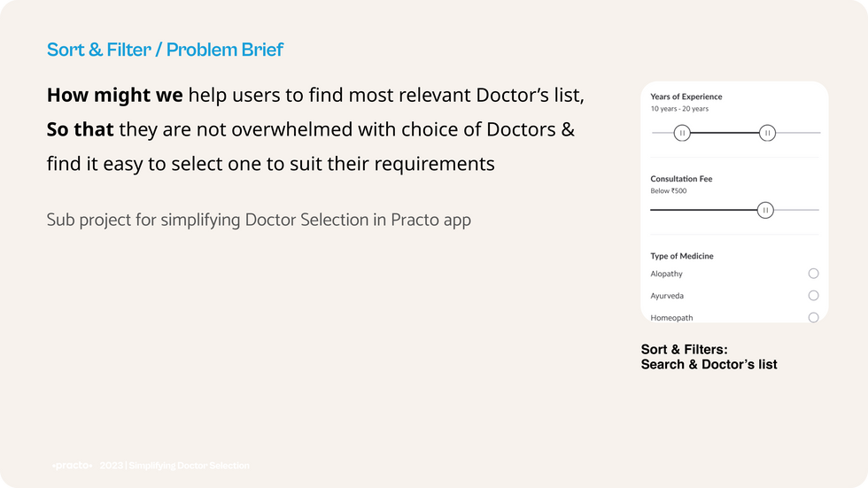This screenshot has height=488, width=868.
Task: Select the Alopathy radio button
Action: [x=813, y=274]
